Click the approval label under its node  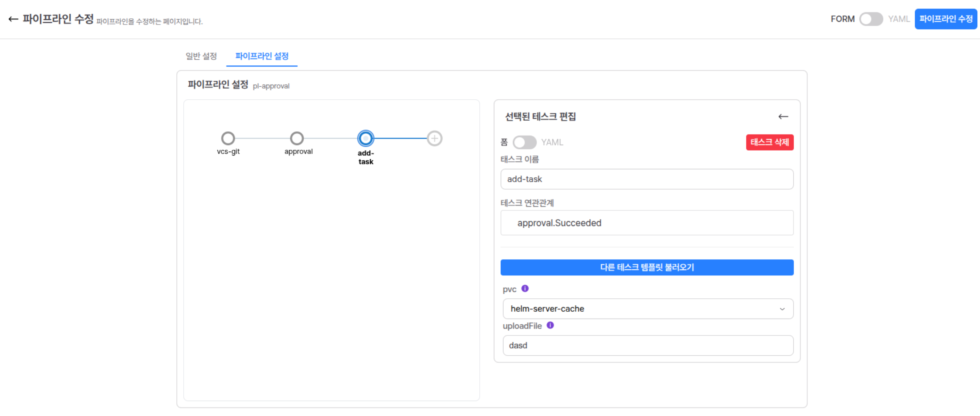click(x=299, y=152)
